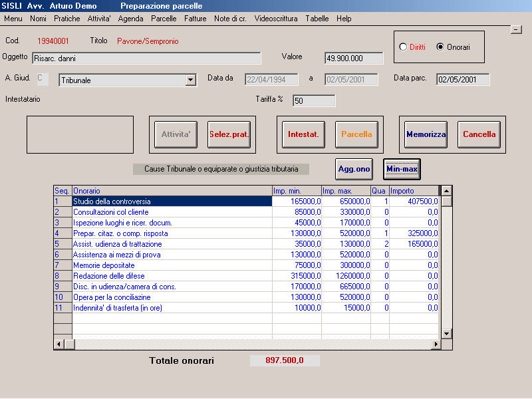The height and width of the screenshot is (399, 532).
Task: Open the Fatture menu
Action: (195, 19)
